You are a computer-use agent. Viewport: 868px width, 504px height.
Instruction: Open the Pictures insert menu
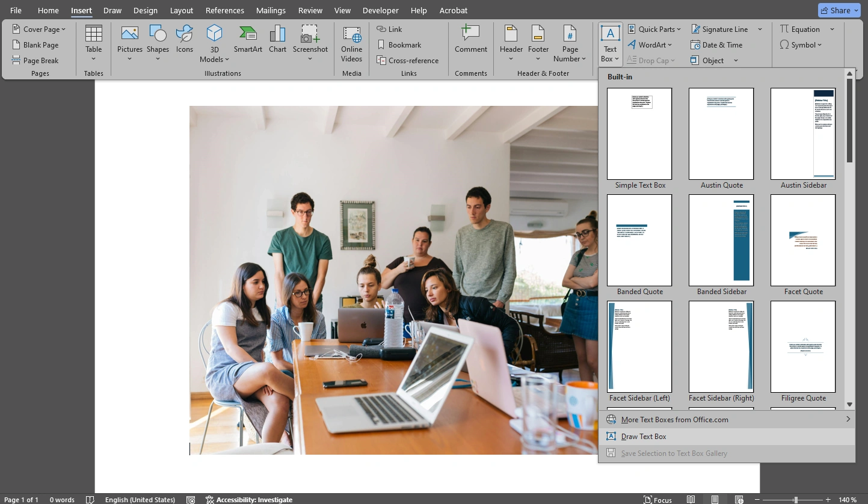[x=129, y=42]
